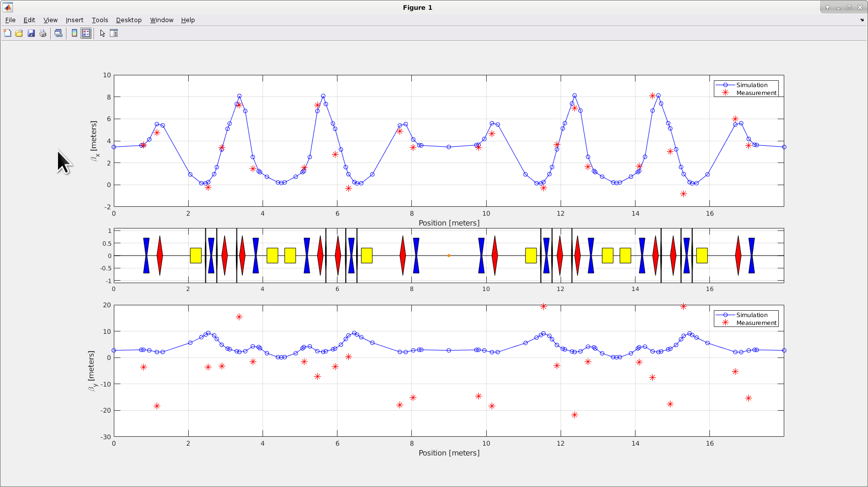Viewport: 868px width, 487px height.
Task: Click the Link Plot toolbar icon
Action: (x=59, y=33)
